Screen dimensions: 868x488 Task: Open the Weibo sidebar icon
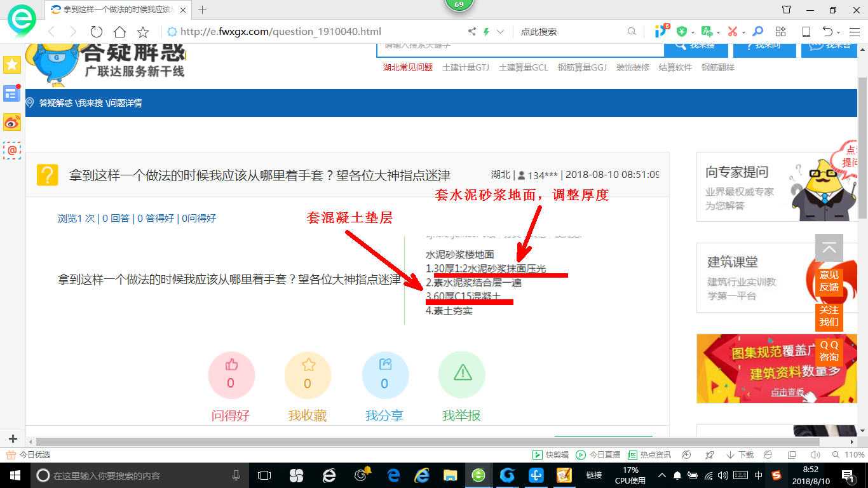[12, 122]
